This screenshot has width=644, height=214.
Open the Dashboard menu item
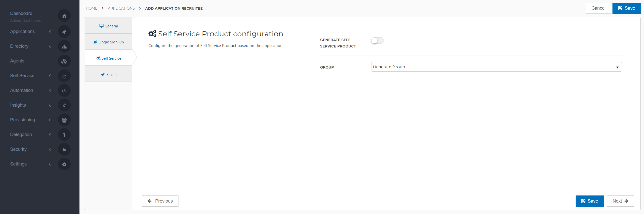(x=21, y=13)
